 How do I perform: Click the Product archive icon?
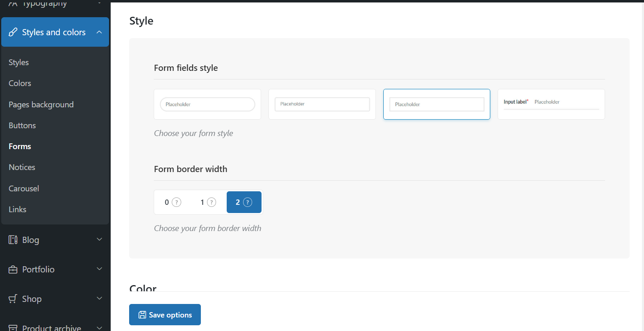pos(13,328)
